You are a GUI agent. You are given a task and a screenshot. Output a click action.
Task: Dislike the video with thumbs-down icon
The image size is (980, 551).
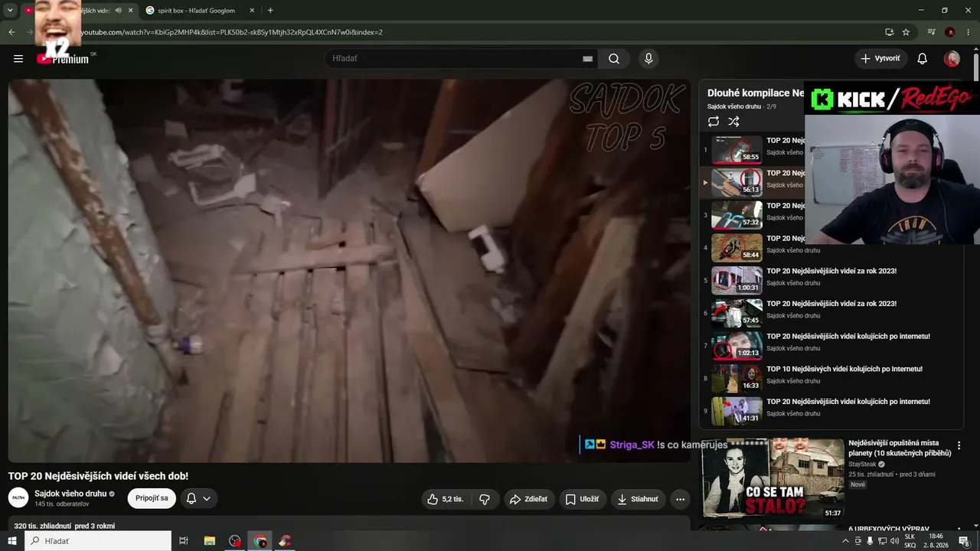(485, 499)
